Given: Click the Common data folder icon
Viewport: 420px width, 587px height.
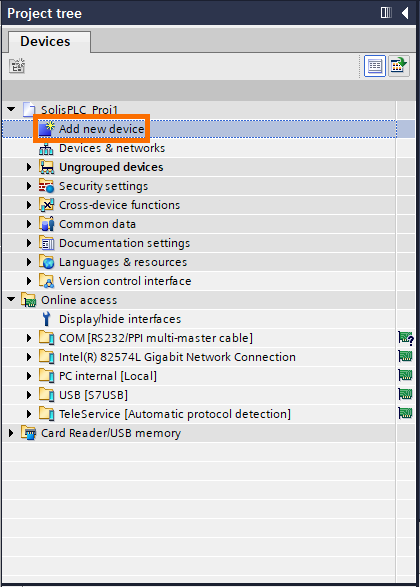Looking at the screenshot, I should (47, 224).
